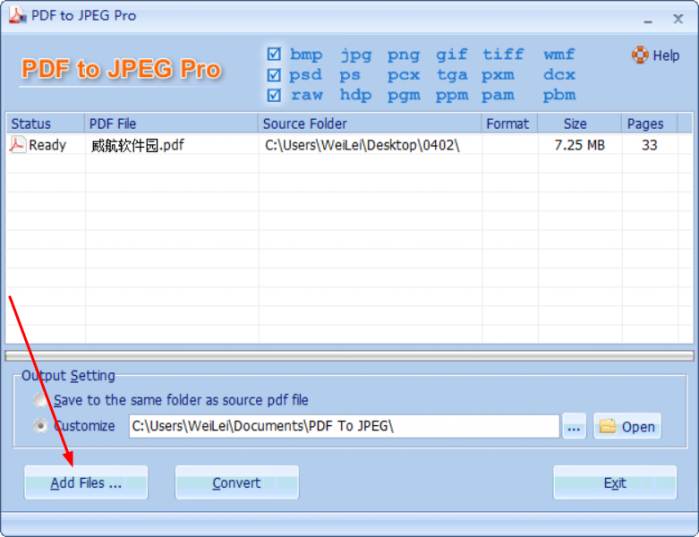Click the Convert button

(237, 483)
